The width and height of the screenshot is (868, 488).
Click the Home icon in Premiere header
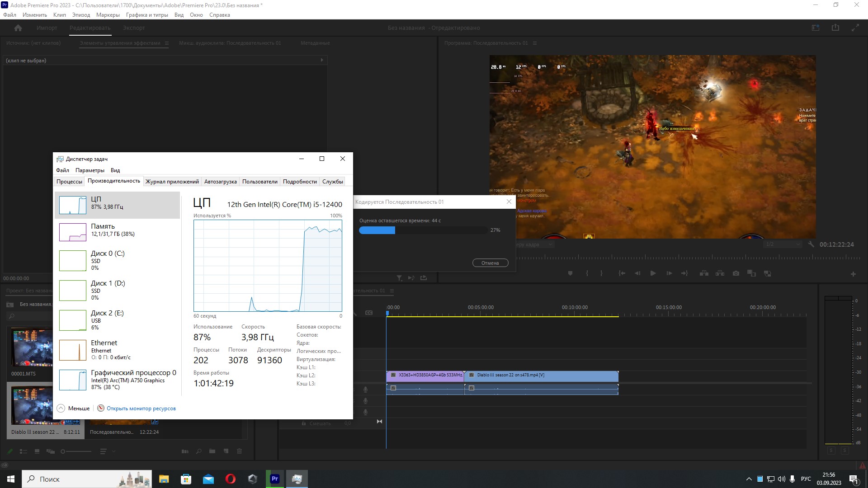[x=18, y=28]
